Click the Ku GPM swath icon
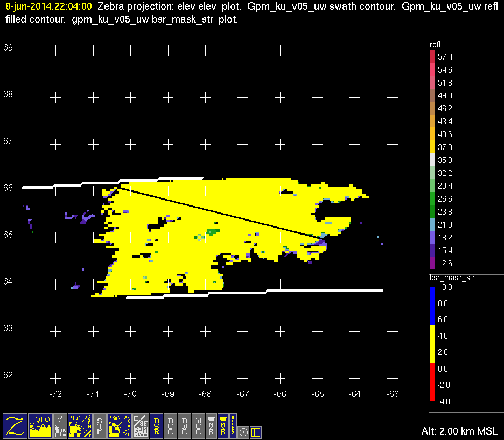Image resolution: width=504 pixels, height=440 pixels. [x=79, y=425]
